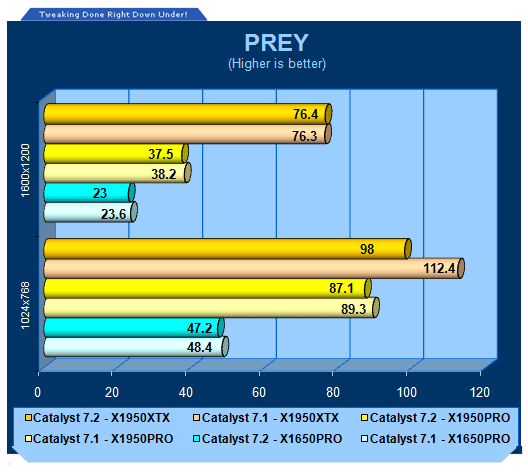
Task: Click the 120 tick on horizontal axis
Action: tap(480, 393)
